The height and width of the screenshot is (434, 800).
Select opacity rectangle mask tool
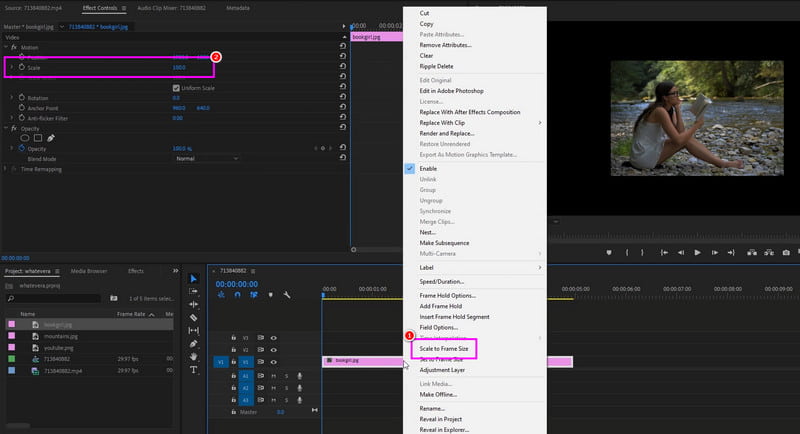coord(38,138)
